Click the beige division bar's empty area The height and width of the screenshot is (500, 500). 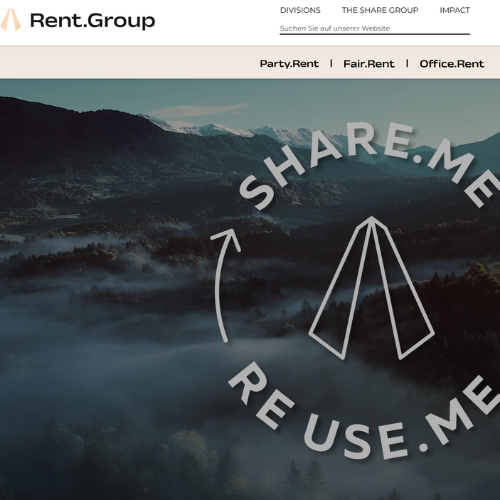pos(127,62)
